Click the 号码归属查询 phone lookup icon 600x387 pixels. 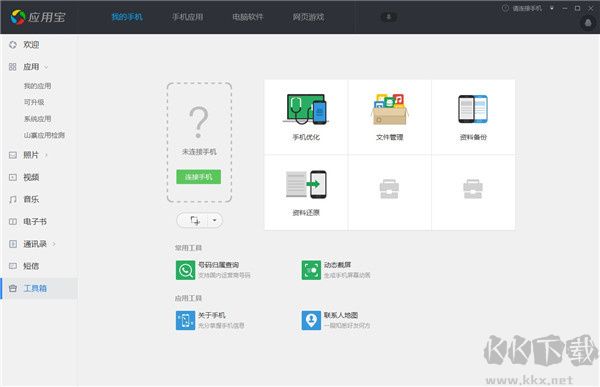click(x=186, y=270)
